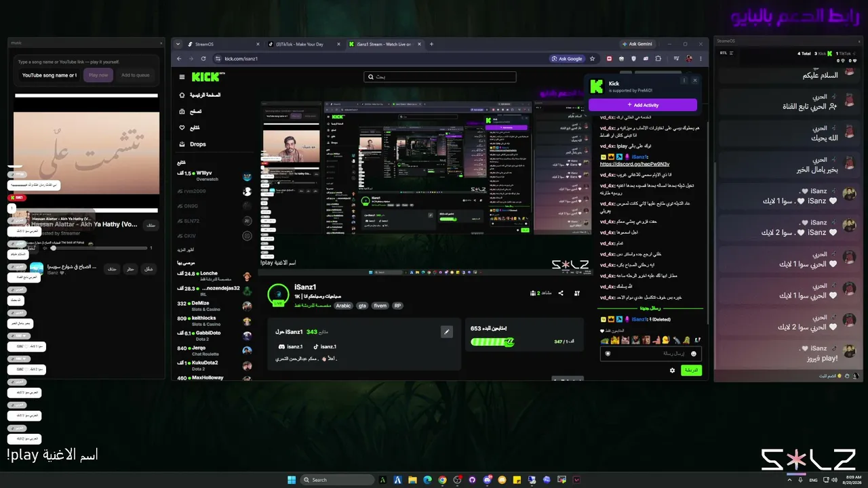This screenshot has width=868, height=488.
Task: Select the Arabic stream tag
Action: [344, 306]
